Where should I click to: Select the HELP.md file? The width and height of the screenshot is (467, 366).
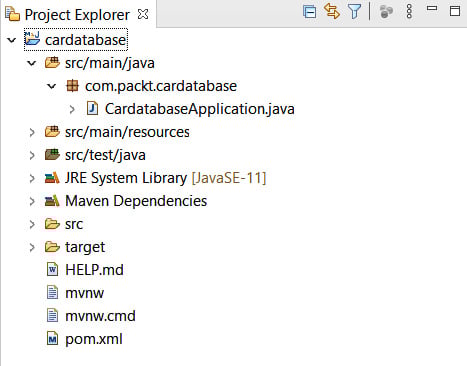94,270
